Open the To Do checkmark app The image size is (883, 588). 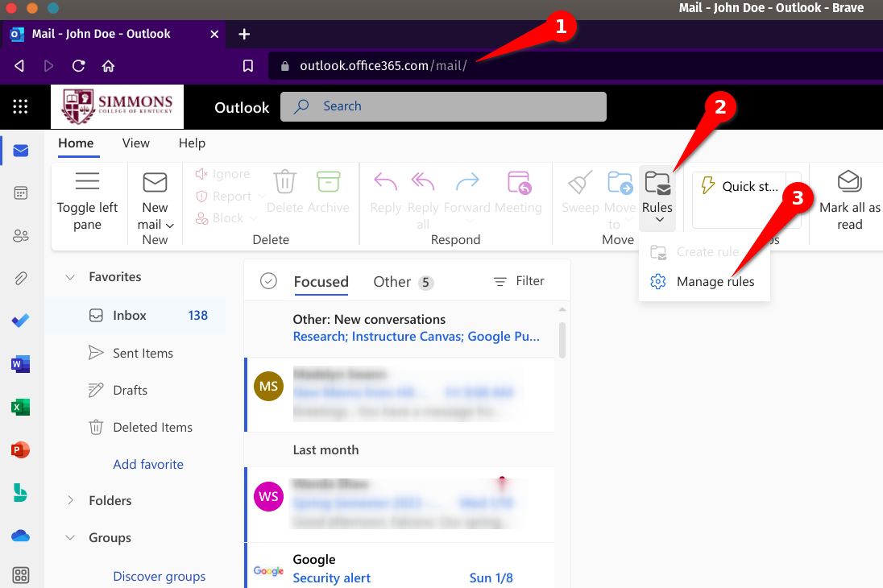pos(21,321)
